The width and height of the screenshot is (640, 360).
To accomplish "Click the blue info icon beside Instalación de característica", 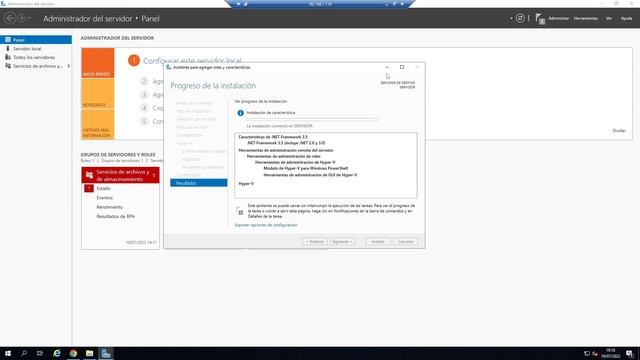I will pyautogui.click(x=240, y=113).
